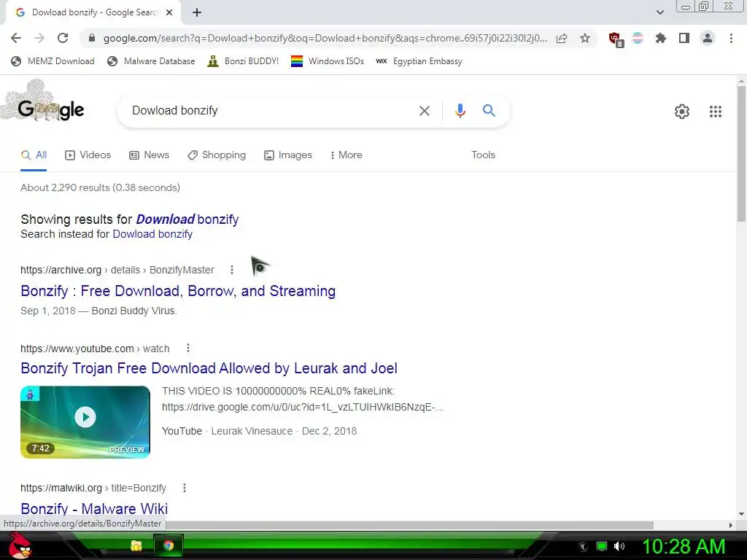Click the 'Leurak Vinesauce' channel text
This screenshot has width=747, height=560.
[252, 432]
